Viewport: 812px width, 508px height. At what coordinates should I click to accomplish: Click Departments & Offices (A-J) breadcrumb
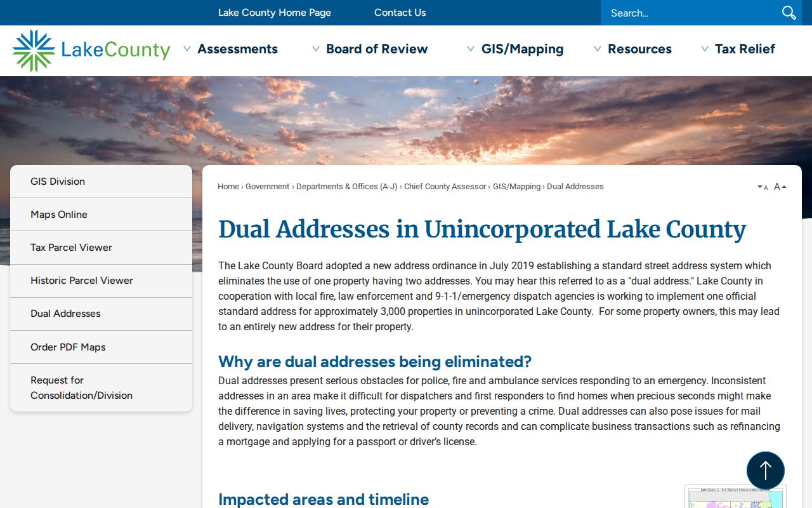347,187
